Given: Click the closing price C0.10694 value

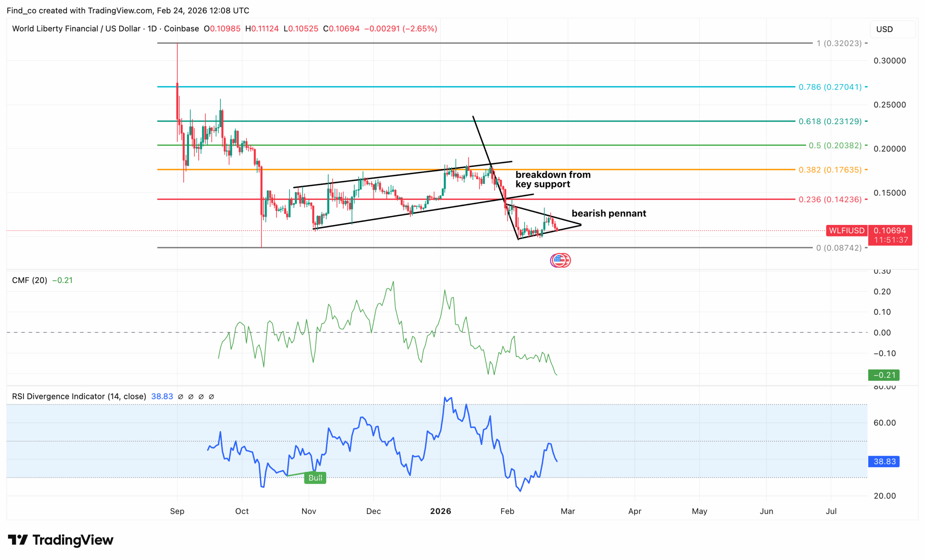Looking at the screenshot, I should 341,29.
